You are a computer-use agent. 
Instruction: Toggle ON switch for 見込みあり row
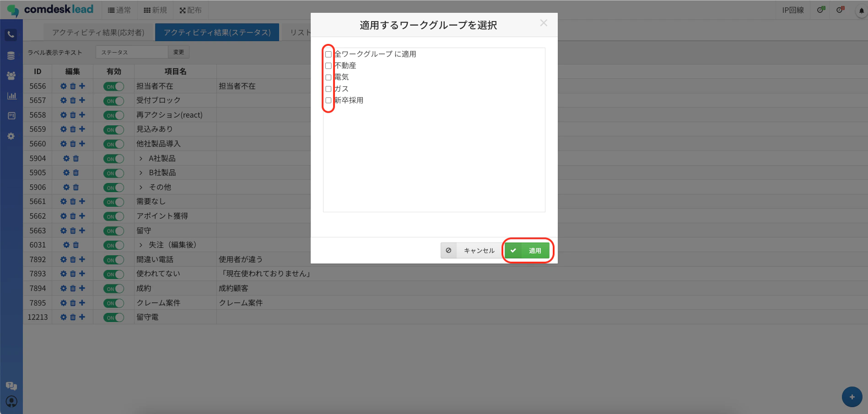point(113,130)
